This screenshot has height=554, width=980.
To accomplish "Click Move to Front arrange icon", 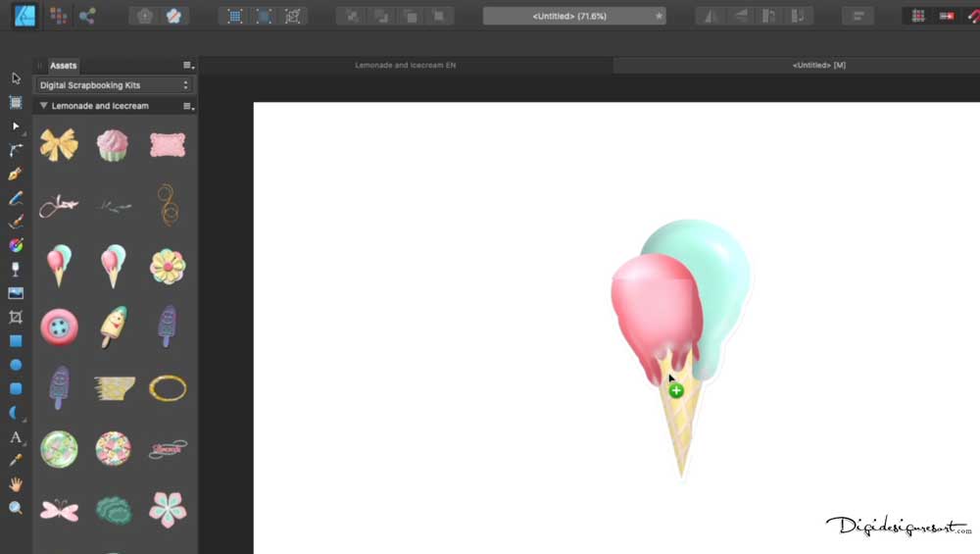I will 439,16.
